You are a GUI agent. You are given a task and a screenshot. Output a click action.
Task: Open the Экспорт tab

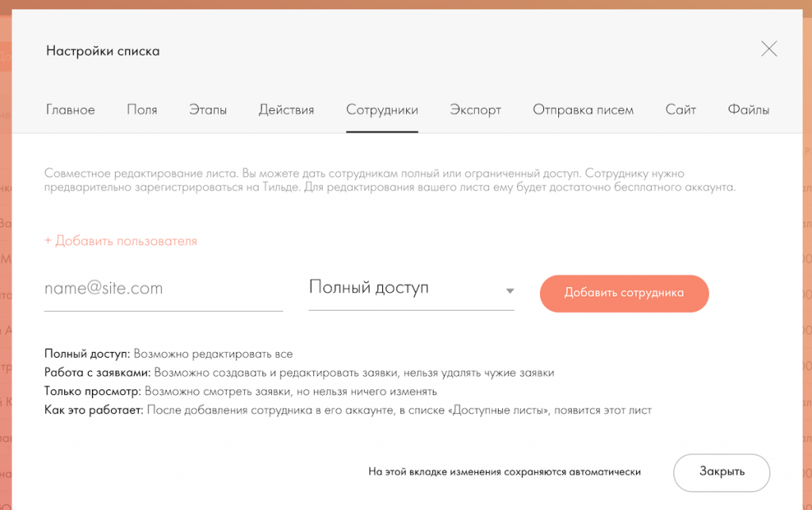[x=475, y=110]
